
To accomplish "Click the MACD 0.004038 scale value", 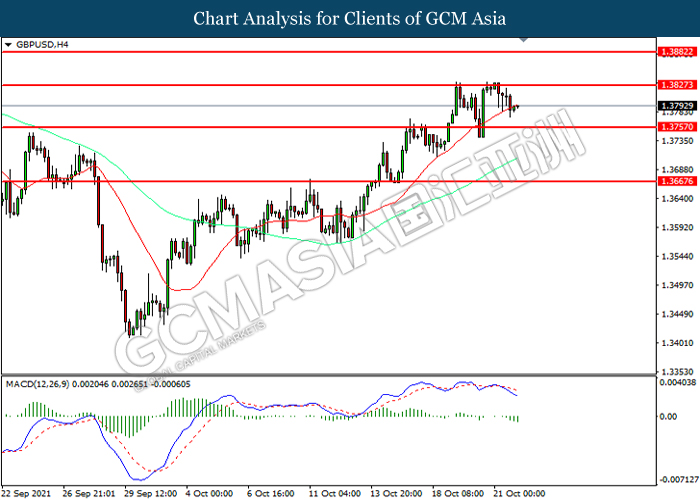I will click(x=677, y=383).
